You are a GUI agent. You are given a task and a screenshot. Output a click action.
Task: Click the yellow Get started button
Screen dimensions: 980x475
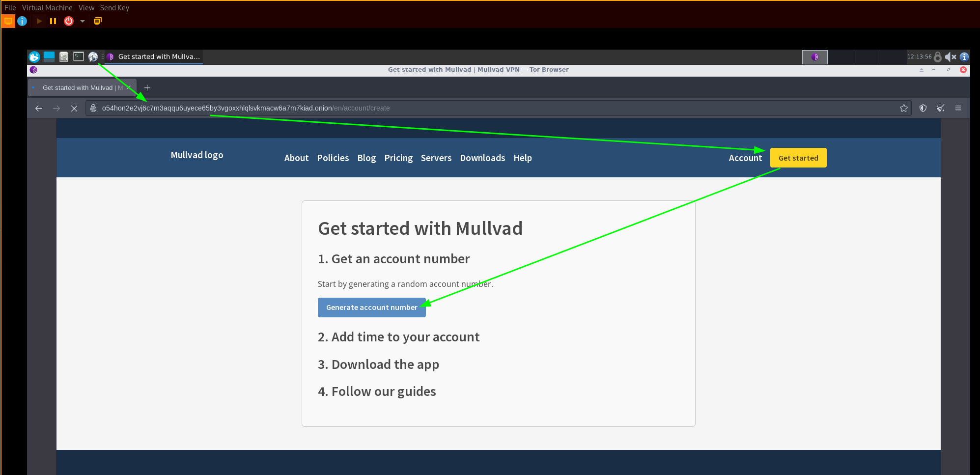[798, 158]
